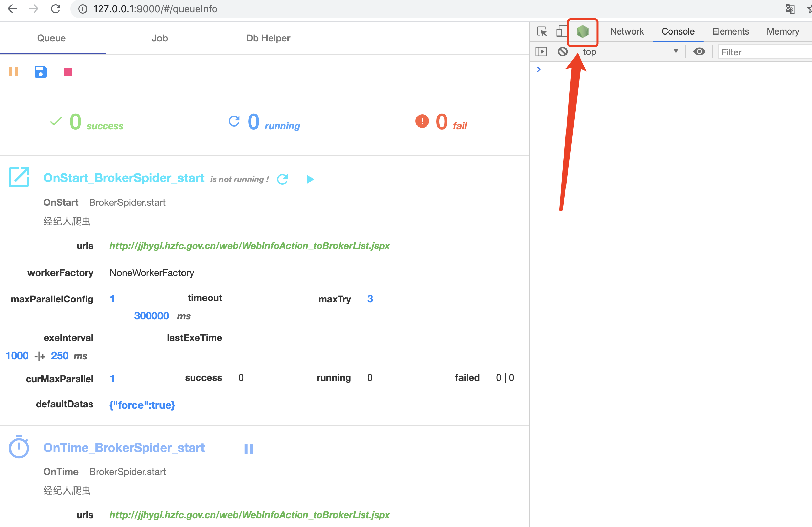Screen dimensions: 812x527
Task: Clear console with the ban icon
Action: [562, 52]
